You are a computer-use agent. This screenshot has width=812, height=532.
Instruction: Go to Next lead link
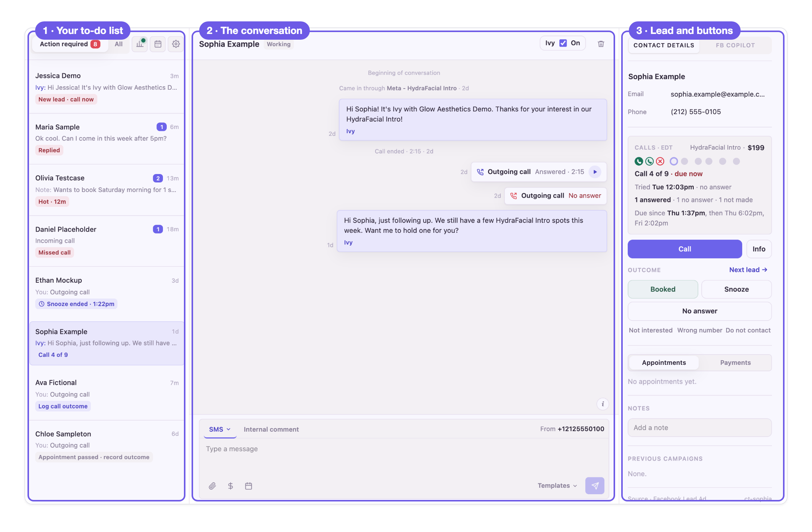pos(748,270)
